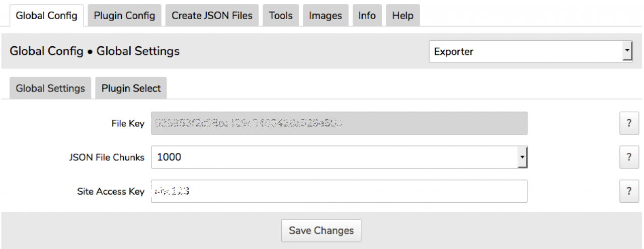
Task: Switch to the Plugin Config tab
Action: 124,16
